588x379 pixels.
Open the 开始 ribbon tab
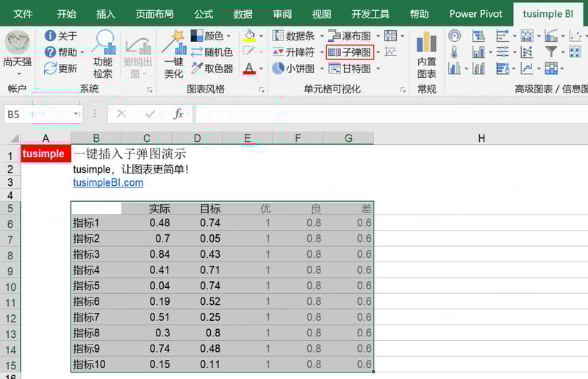tap(66, 14)
